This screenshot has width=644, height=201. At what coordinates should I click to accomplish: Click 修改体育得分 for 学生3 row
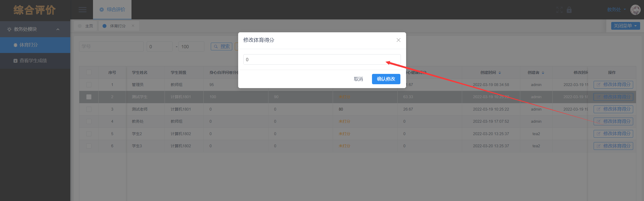click(x=613, y=146)
